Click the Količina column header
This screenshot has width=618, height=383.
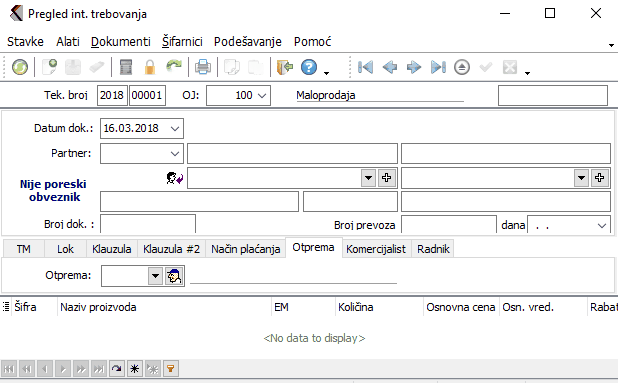tap(356, 307)
